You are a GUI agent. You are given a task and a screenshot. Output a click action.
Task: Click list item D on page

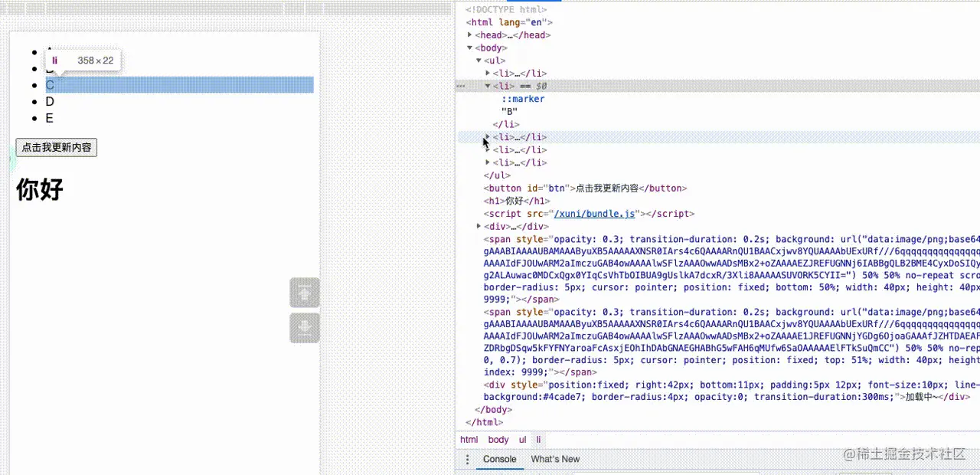[50, 101]
